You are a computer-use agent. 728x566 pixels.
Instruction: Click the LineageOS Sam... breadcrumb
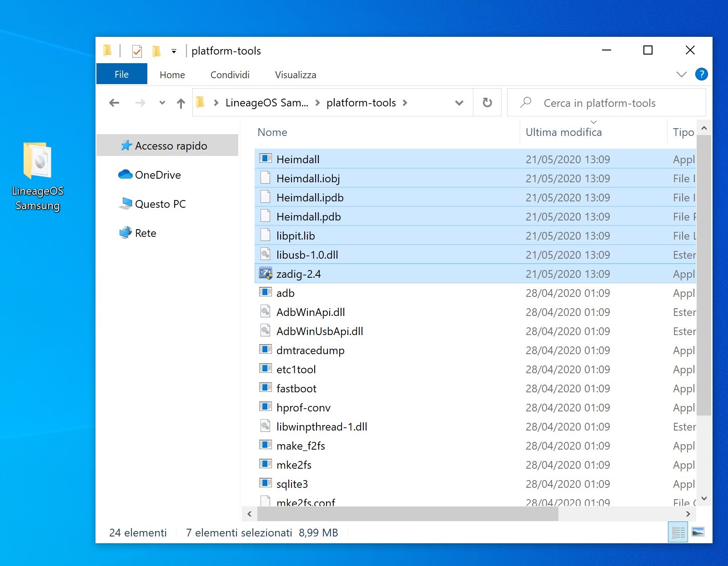coord(267,103)
